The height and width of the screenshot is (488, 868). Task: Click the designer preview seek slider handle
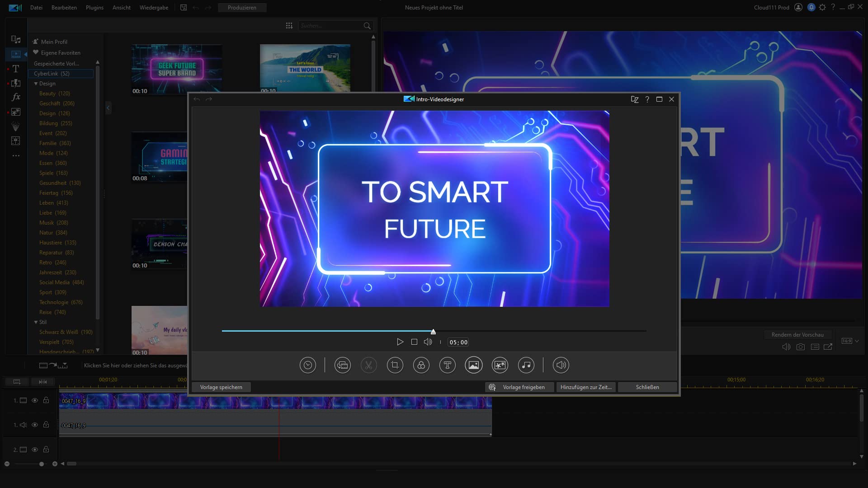tap(433, 332)
